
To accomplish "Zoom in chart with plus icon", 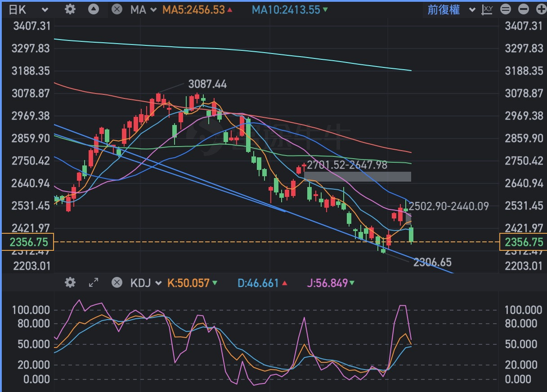I will 540,9.
